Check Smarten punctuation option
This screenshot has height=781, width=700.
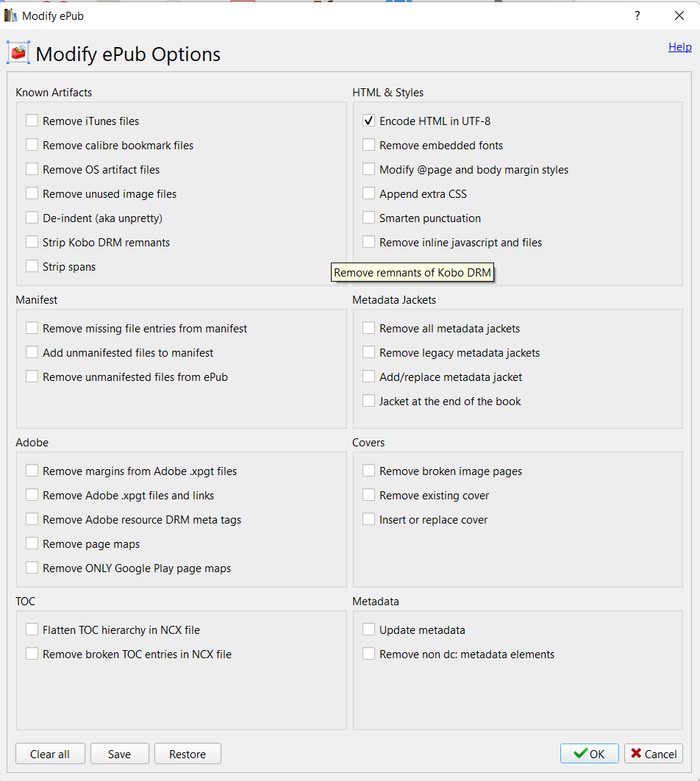point(369,218)
